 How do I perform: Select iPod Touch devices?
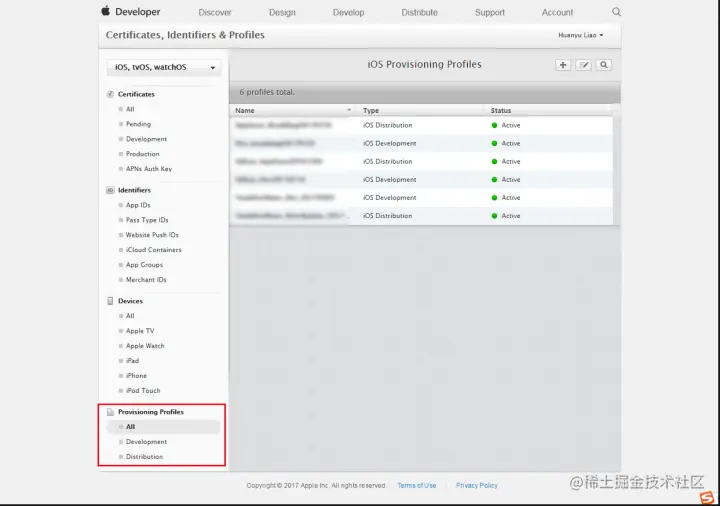click(x=143, y=391)
